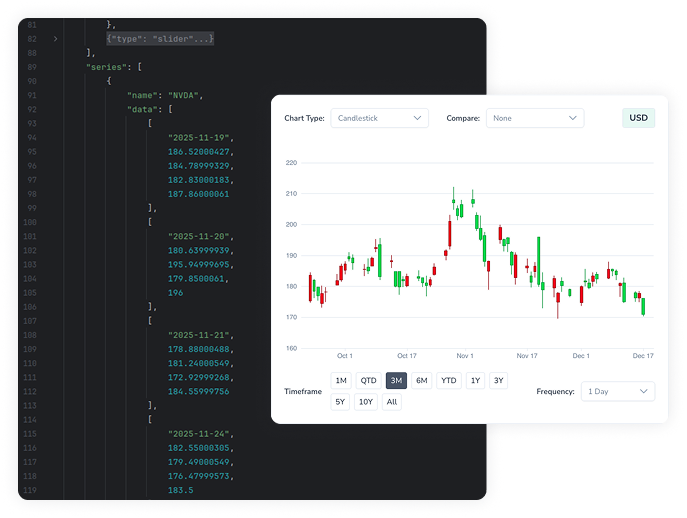Image resolution: width=687 pixels, height=518 pixels.
Task: Click the tallest candlestick near Nov 1
Action: coord(450,235)
